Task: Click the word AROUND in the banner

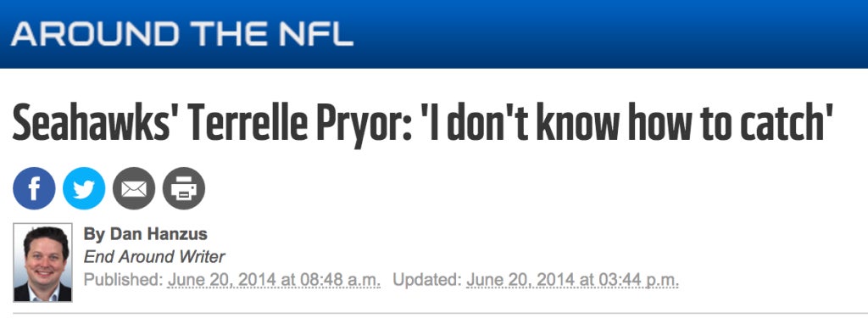Action: [95, 34]
